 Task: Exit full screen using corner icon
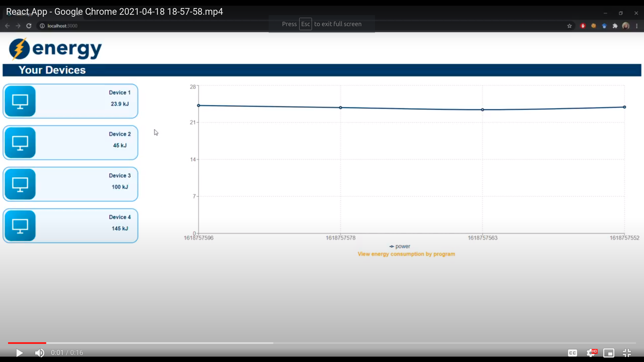[627, 353]
